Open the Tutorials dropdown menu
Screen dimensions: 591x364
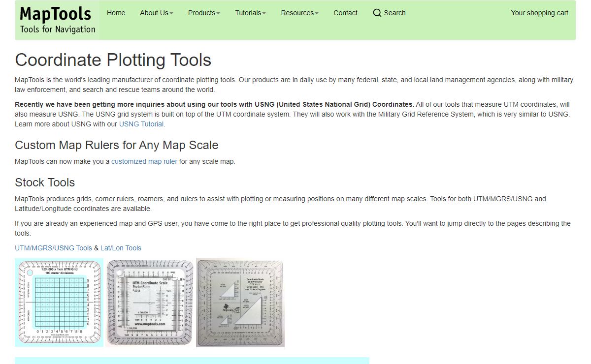[x=250, y=13]
